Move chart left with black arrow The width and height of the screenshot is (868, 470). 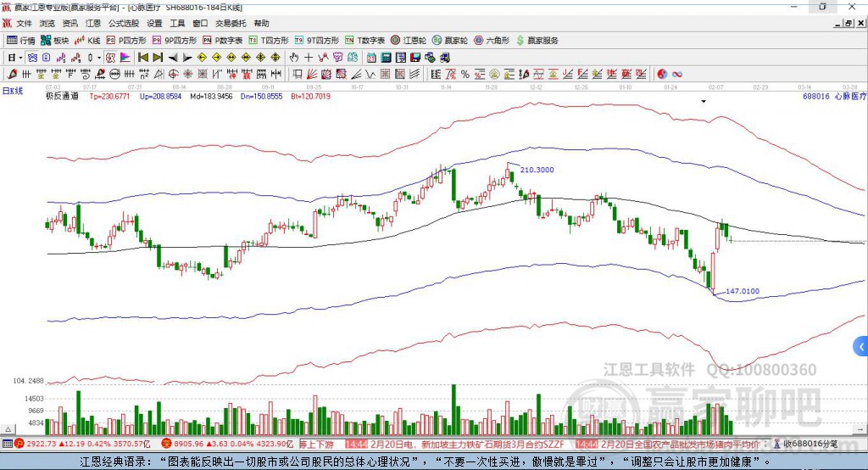coord(173,58)
